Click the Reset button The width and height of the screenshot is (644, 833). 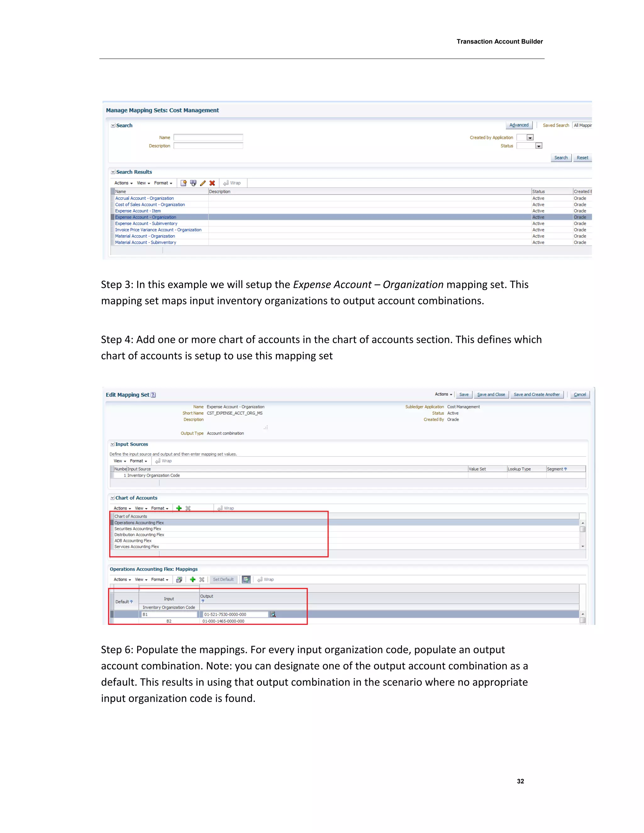click(x=582, y=158)
